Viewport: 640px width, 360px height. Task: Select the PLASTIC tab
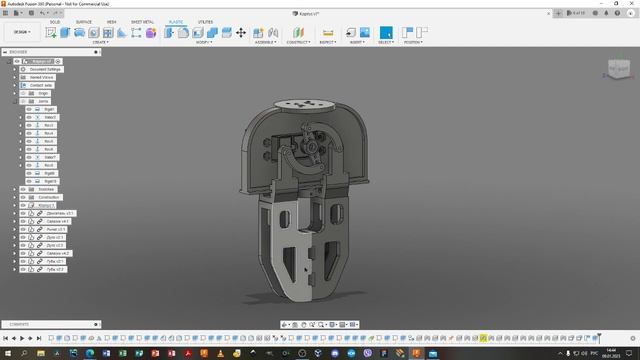[x=176, y=22]
